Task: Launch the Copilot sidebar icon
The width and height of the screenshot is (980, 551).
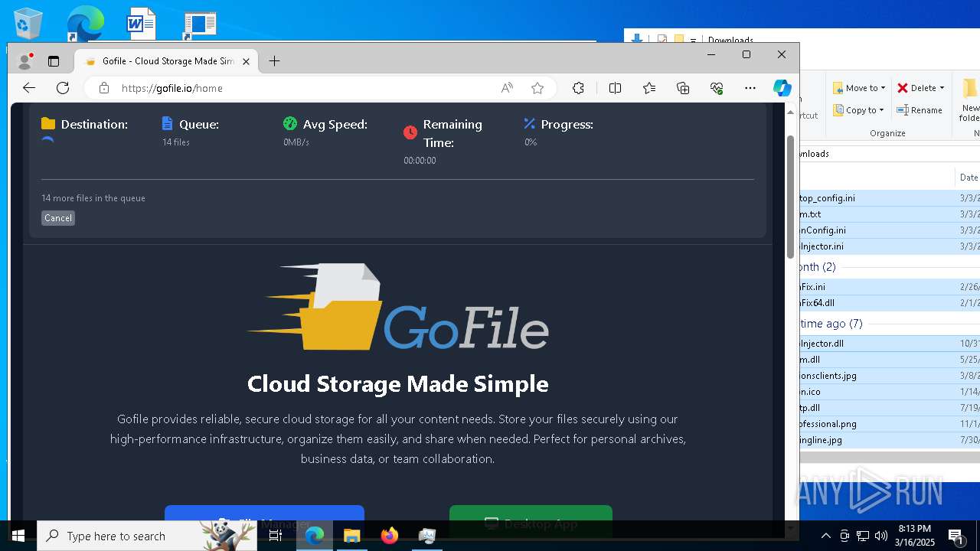Action: [x=782, y=88]
